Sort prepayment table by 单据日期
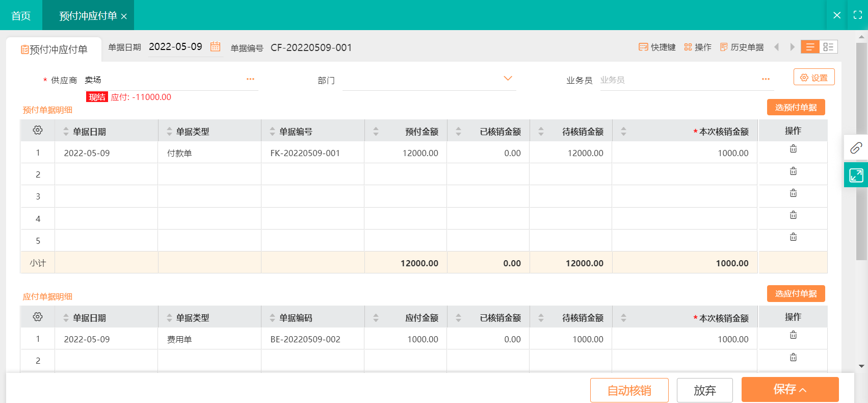The image size is (868, 403). pyautogui.click(x=66, y=132)
